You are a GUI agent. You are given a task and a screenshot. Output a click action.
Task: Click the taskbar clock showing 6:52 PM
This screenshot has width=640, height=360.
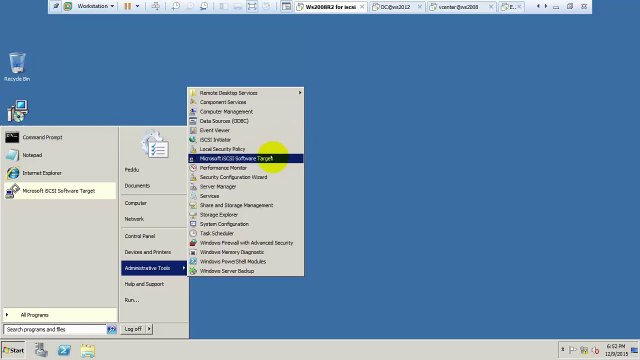click(x=616, y=350)
